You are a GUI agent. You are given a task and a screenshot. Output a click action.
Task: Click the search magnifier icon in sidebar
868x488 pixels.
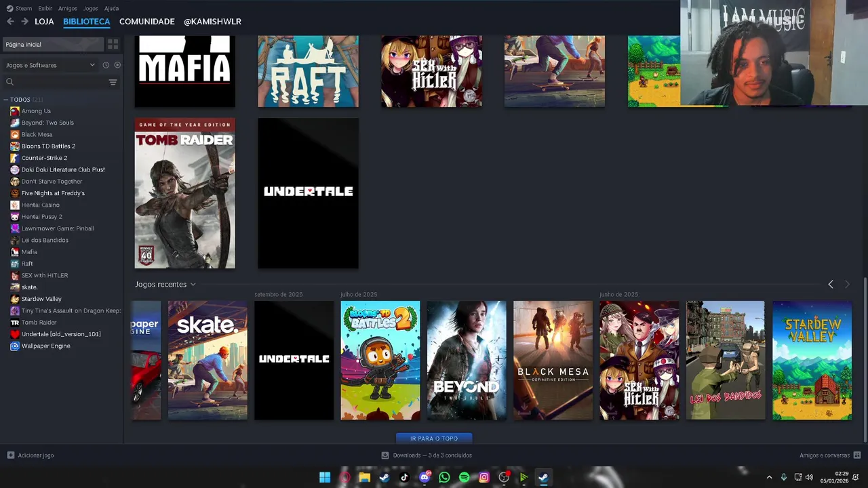pyautogui.click(x=9, y=82)
